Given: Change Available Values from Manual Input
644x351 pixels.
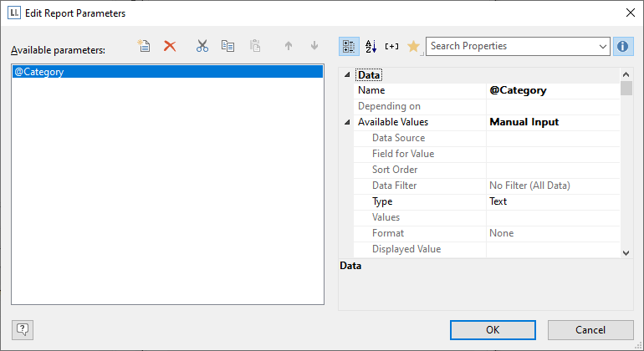Looking at the screenshot, I should tap(552, 122).
